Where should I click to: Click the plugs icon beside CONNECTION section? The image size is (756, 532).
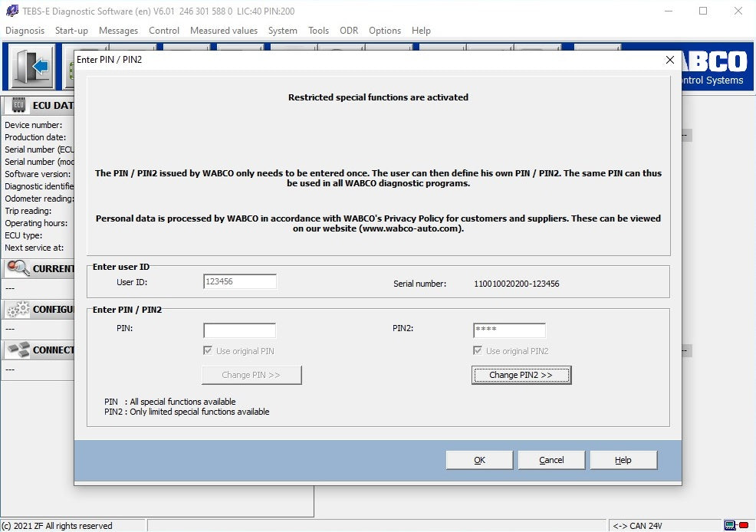click(x=18, y=350)
